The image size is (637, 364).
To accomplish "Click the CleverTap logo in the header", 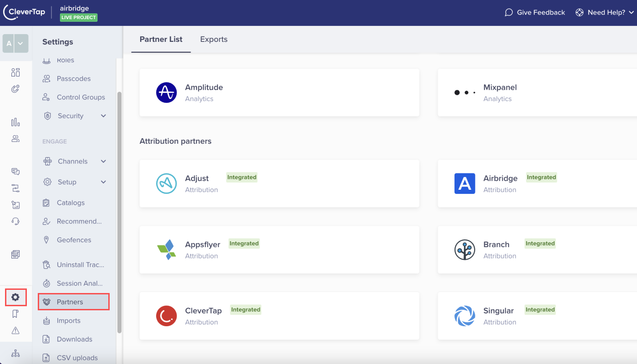I will 25,12.
